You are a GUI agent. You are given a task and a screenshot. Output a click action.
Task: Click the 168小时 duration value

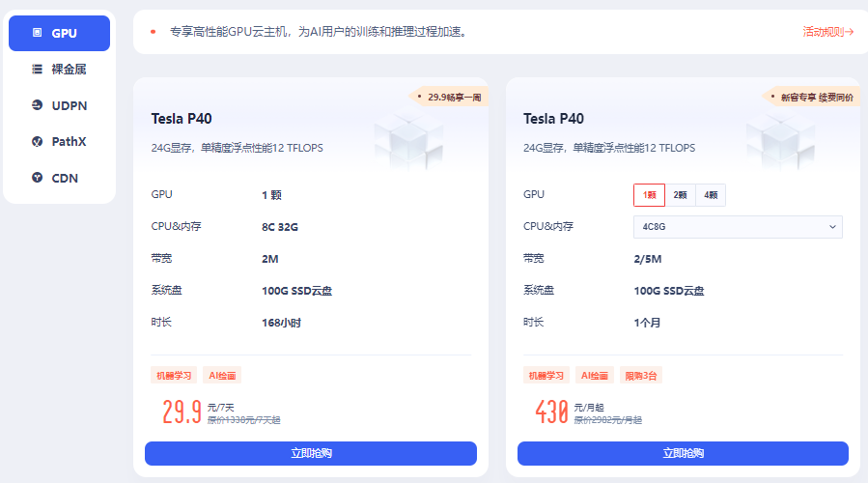point(281,323)
